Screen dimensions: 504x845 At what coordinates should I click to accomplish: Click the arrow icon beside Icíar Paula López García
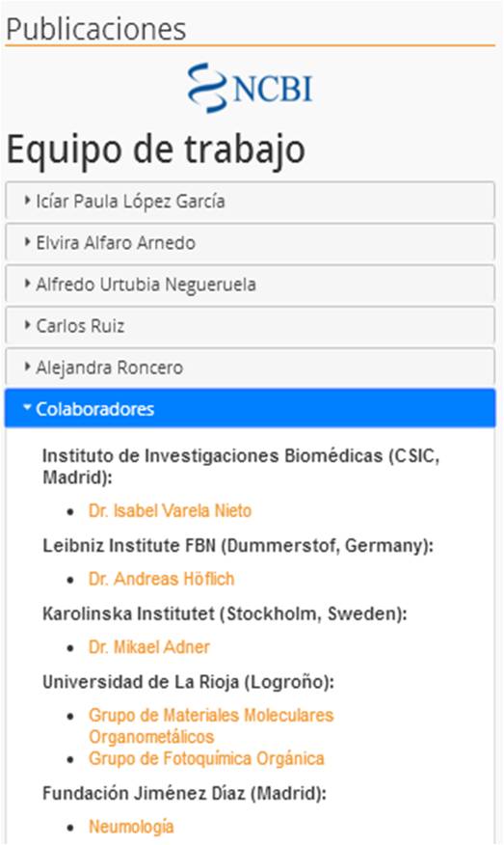[x=27, y=201]
